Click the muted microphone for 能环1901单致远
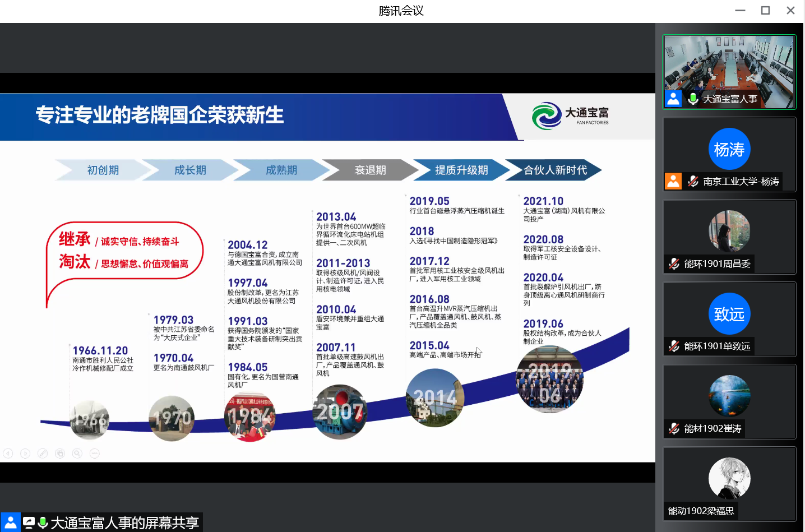 pos(674,346)
